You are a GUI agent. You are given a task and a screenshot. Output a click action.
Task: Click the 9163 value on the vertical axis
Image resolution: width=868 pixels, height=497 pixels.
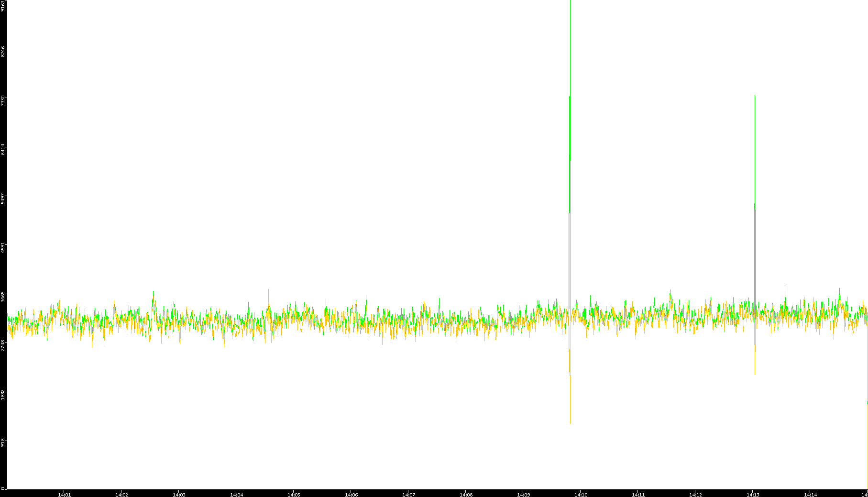click(3, 6)
